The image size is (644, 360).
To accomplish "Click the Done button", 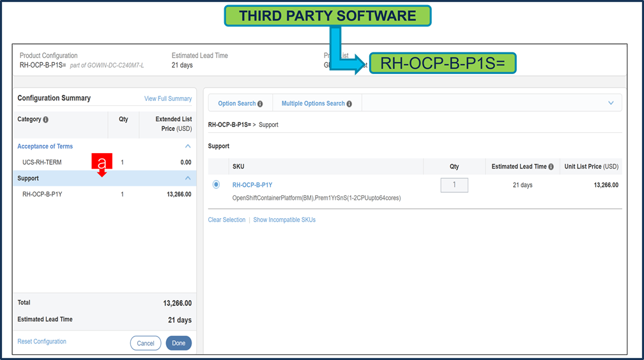I will pos(179,343).
